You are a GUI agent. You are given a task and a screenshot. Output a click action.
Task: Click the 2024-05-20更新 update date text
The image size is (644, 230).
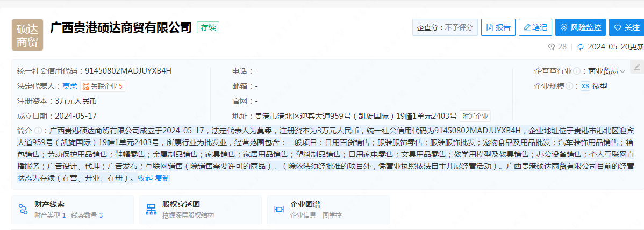click(616, 47)
